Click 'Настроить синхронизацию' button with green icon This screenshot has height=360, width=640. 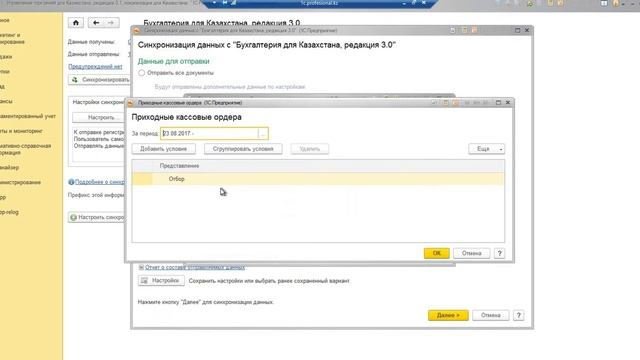[97, 218]
